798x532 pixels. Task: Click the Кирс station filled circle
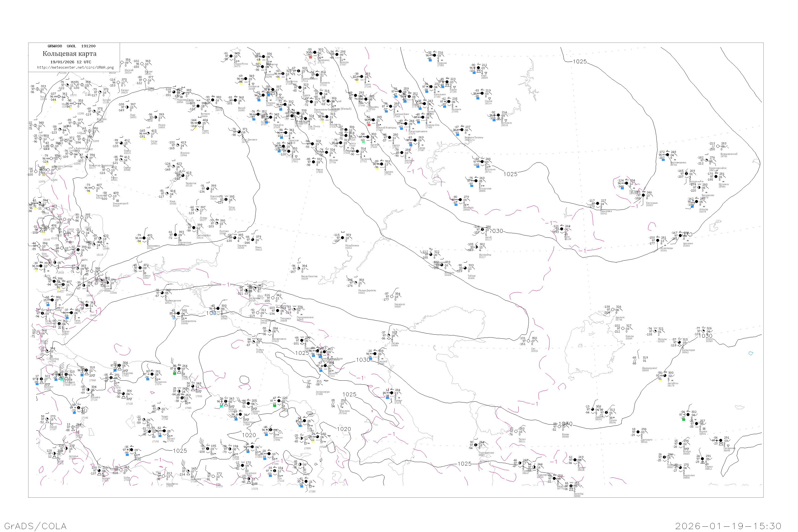coord(478,68)
